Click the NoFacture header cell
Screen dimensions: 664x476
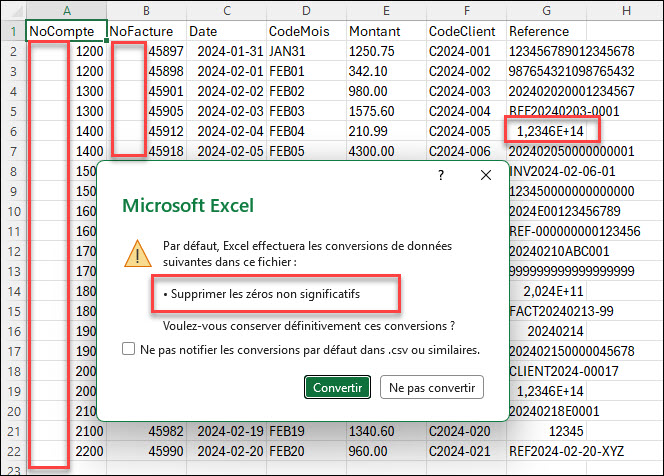tap(146, 31)
